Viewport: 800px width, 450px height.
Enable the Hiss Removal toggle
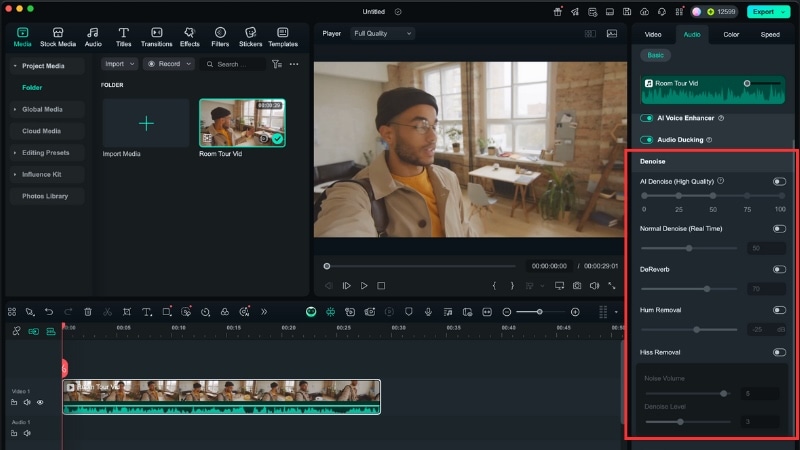[x=779, y=352]
